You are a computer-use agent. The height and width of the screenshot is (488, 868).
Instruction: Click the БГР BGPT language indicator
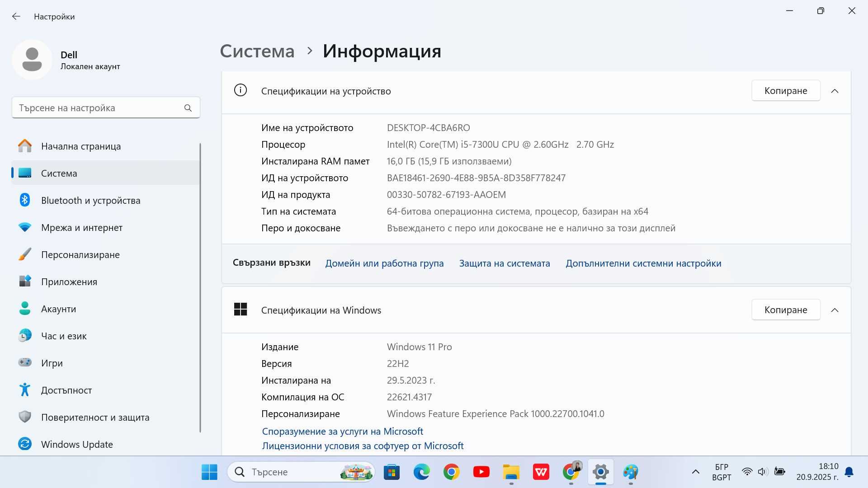(x=722, y=472)
